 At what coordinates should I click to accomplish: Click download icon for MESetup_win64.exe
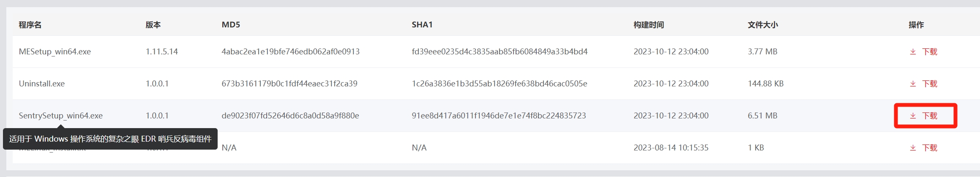click(913, 51)
